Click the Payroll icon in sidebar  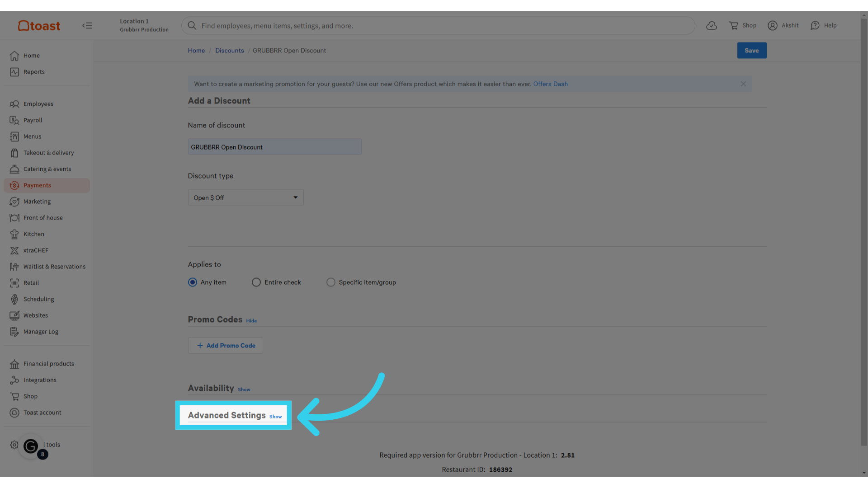pos(14,120)
